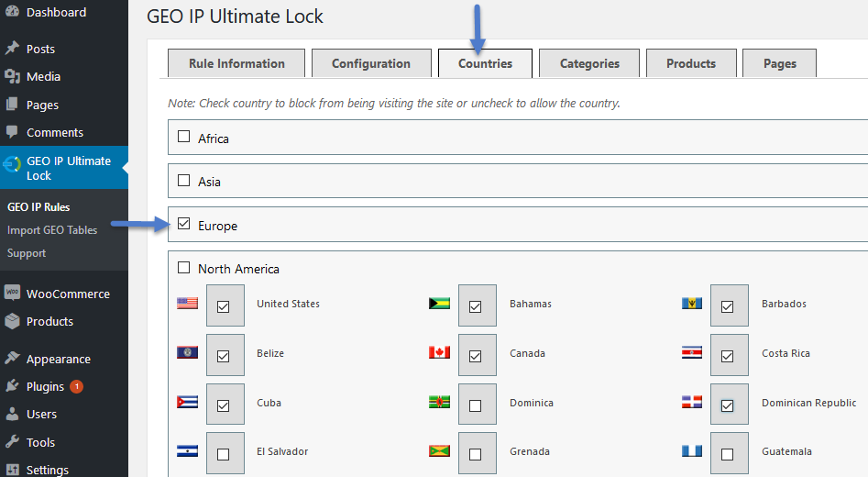
Task: Click the Tools wrench icon
Action: pyautogui.click(x=12, y=441)
